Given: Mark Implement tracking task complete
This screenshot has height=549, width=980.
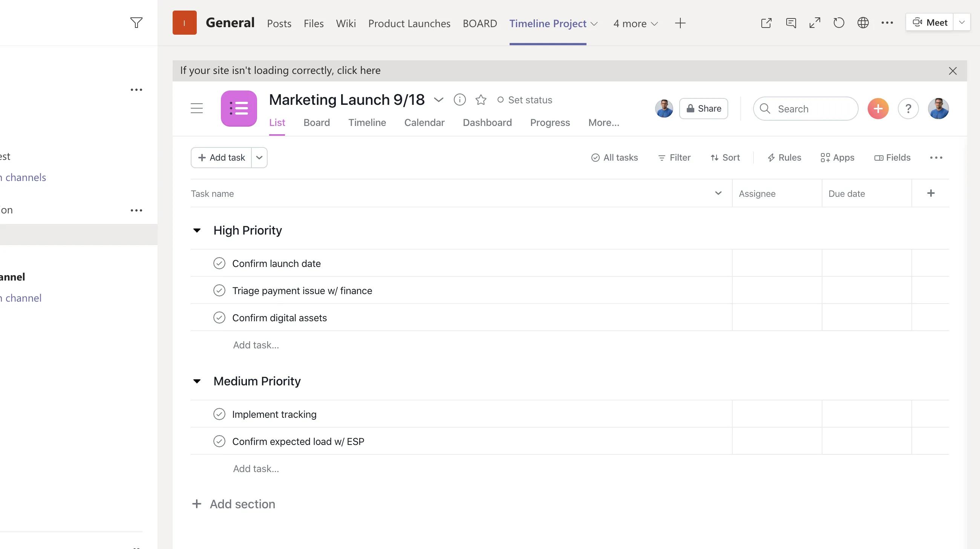Looking at the screenshot, I should point(219,414).
